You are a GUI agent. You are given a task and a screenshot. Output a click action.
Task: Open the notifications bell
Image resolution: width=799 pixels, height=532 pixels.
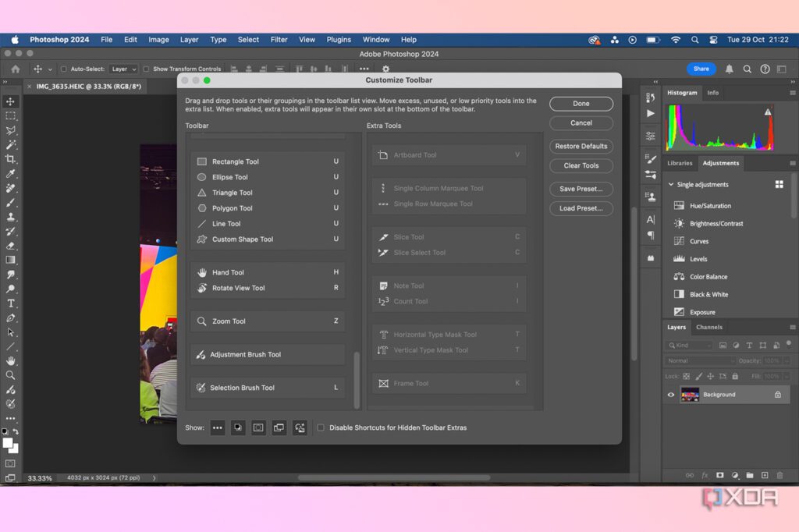730,69
